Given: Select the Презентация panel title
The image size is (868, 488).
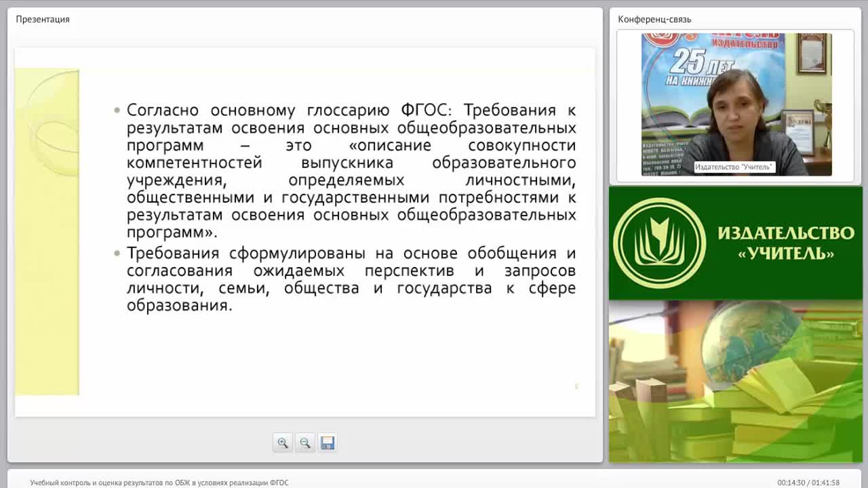Looking at the screenshot, I should 43,19.
